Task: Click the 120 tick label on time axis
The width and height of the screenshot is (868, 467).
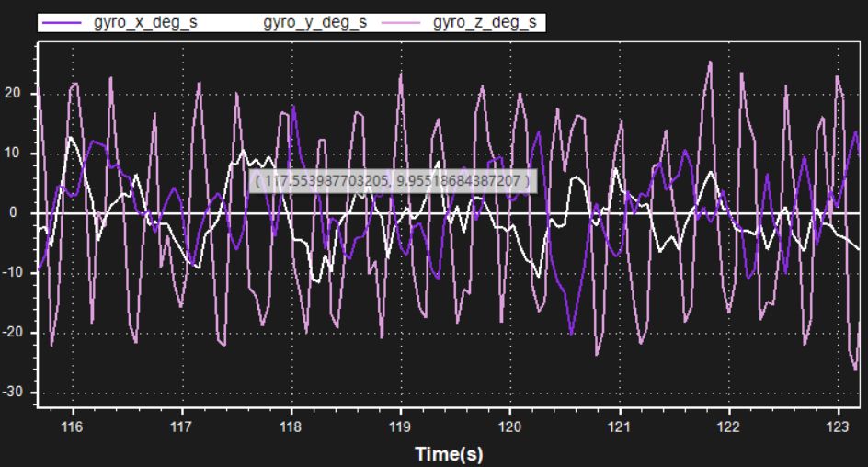Action: [509, 427]
